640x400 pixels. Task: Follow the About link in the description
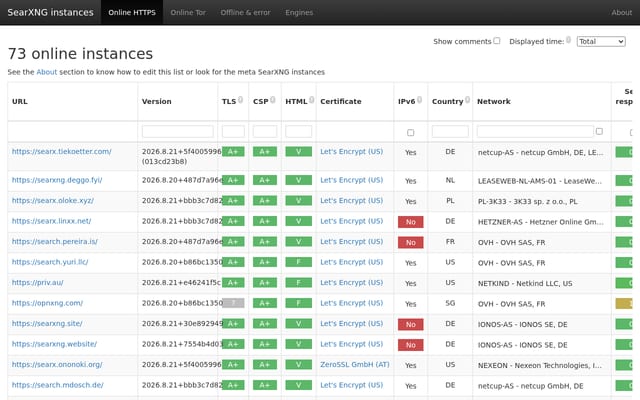click(47, 72)
